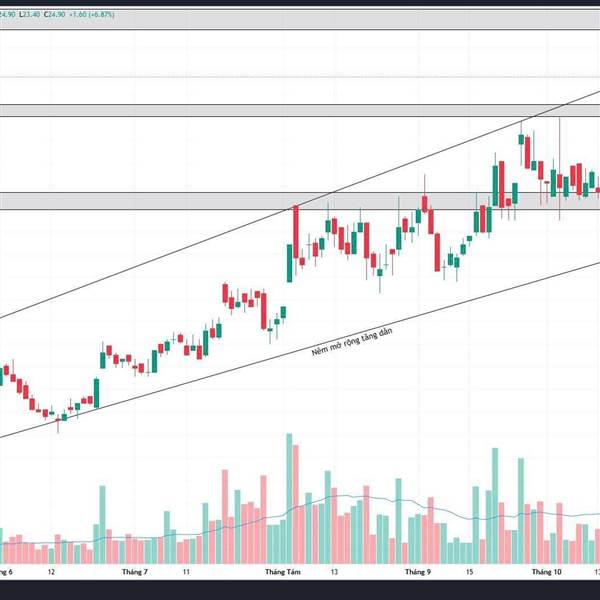Click the 'Tháng 10' date axis label
Screen dimensions: 600x600
(546, 572)
